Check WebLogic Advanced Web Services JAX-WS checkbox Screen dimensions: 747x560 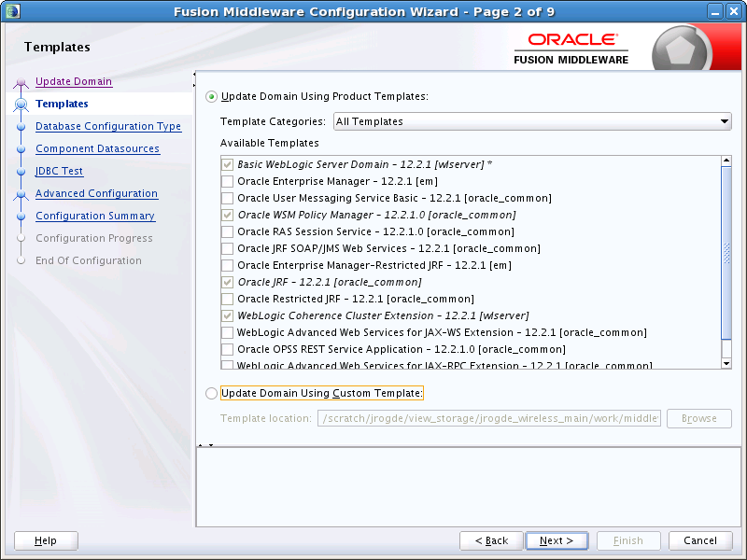tap(227, 332)
